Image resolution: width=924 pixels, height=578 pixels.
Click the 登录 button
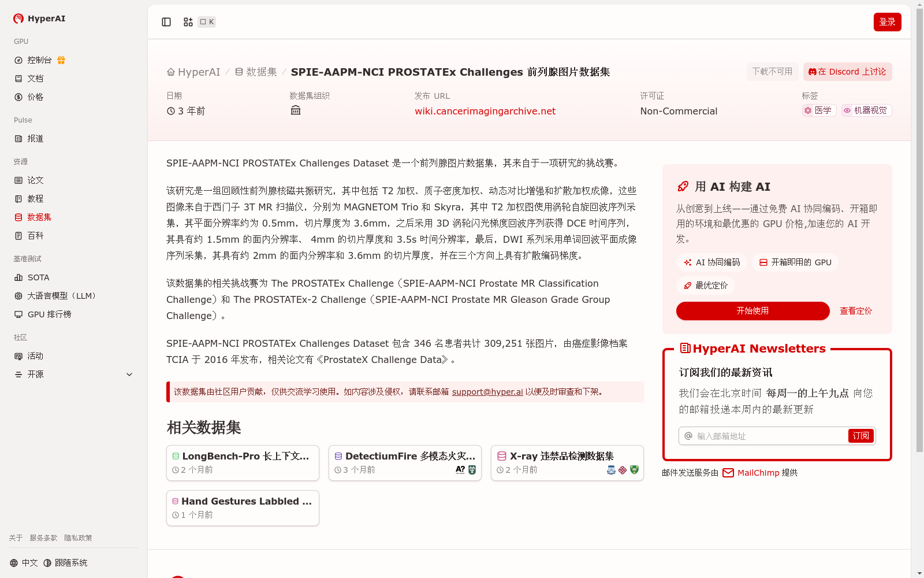[888, 22]
